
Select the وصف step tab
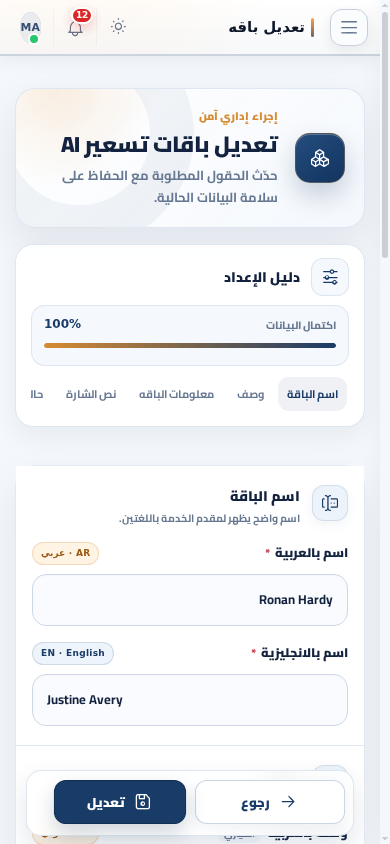coord(251,395)
